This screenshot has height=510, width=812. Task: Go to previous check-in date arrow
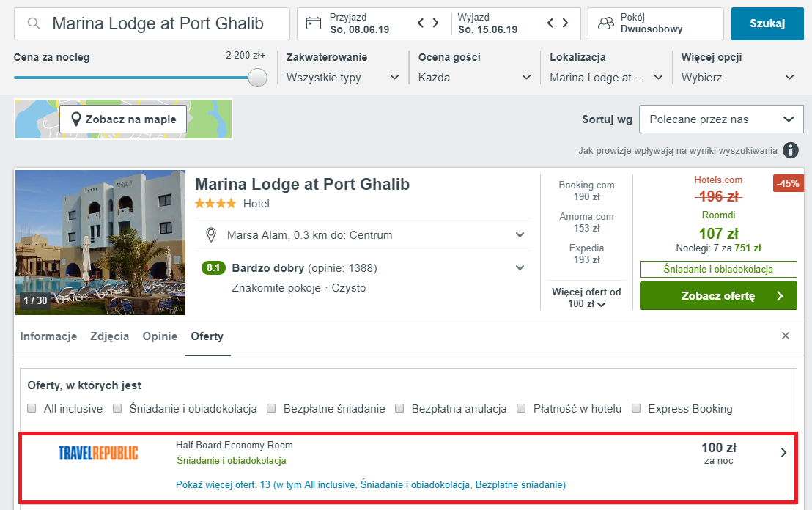pos(421,23)
